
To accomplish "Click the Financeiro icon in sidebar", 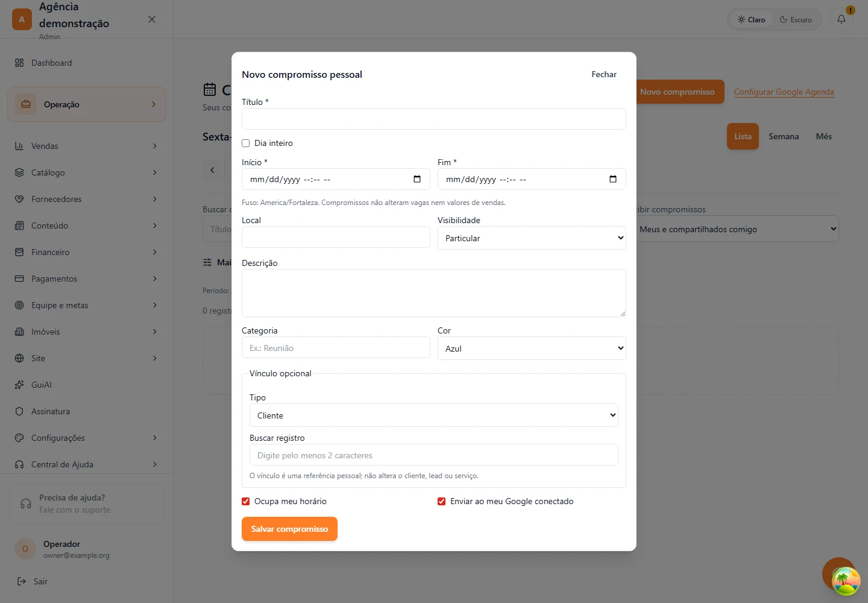I will [x=19, y=252].
